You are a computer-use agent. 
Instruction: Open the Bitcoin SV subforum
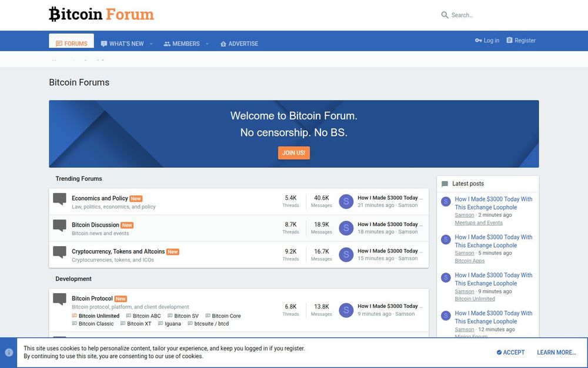[x=186, y=316]
